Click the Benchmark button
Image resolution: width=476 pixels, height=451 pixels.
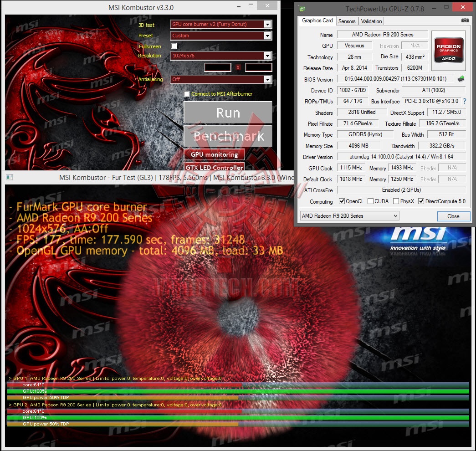point(228,136)
